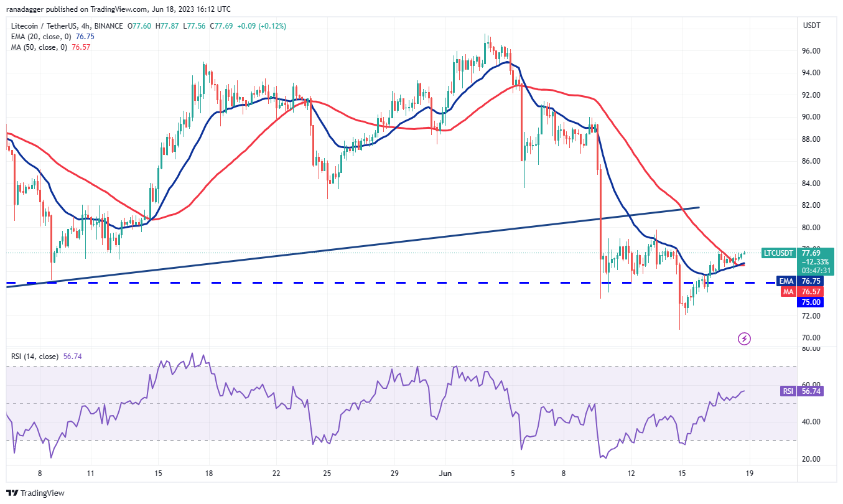Click the purple lightning bolt trading icon
843x504 pixels.
[x=744, y=339]
